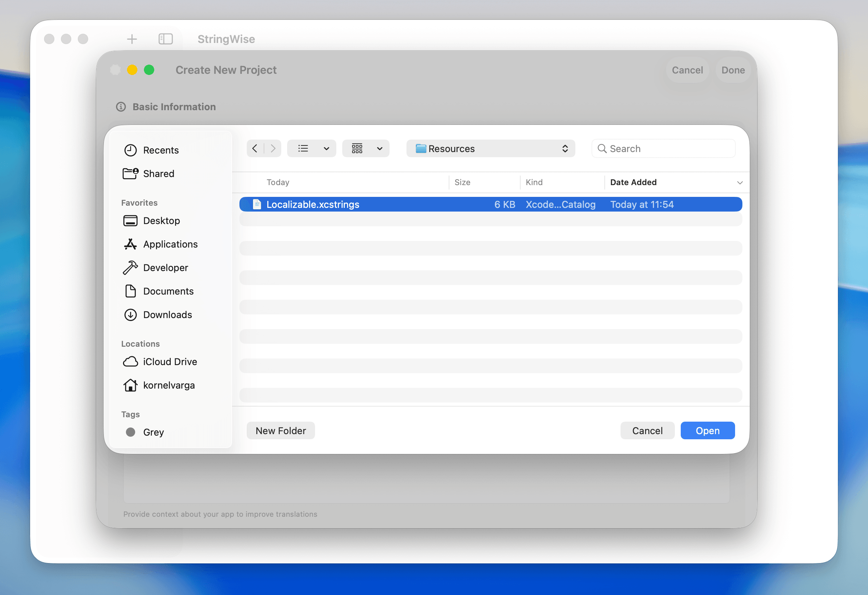Select the Developer favorites folder
The height and width of the screenshot is (595, 868).
point(166,267)
